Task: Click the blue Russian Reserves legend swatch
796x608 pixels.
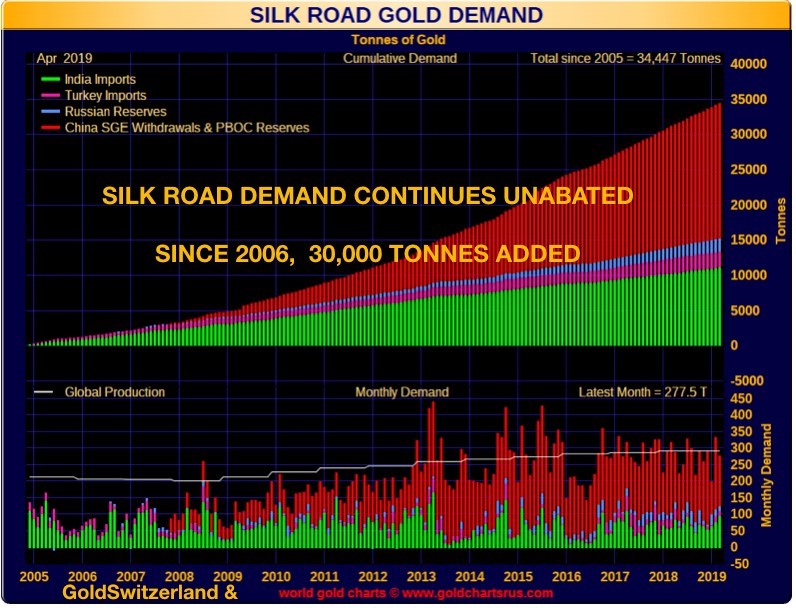Action: [50, 111]
